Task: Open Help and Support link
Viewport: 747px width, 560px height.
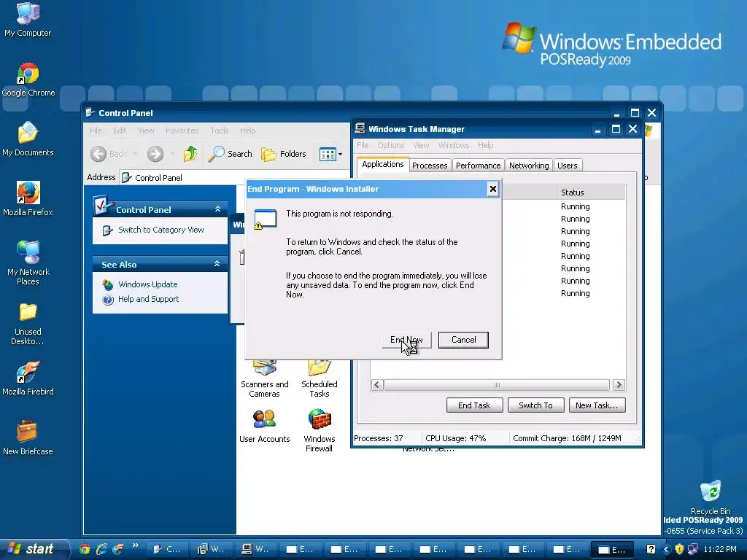Action: click(149, 299)
